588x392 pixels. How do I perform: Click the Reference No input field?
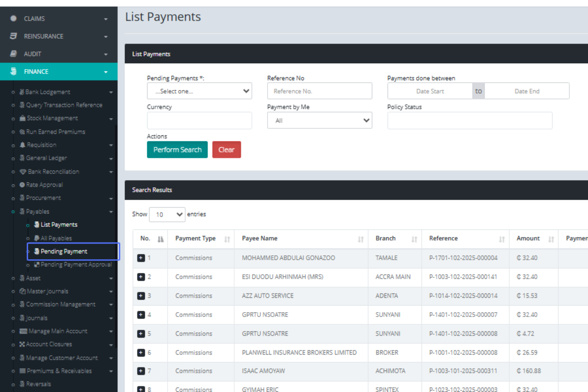(x=319, y=91)
